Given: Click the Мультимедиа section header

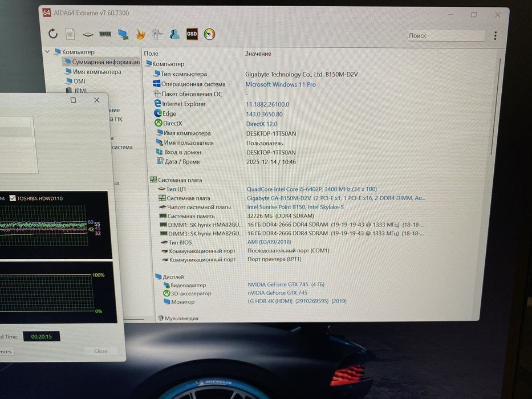Looking at the screenshot, I should 178,318.
